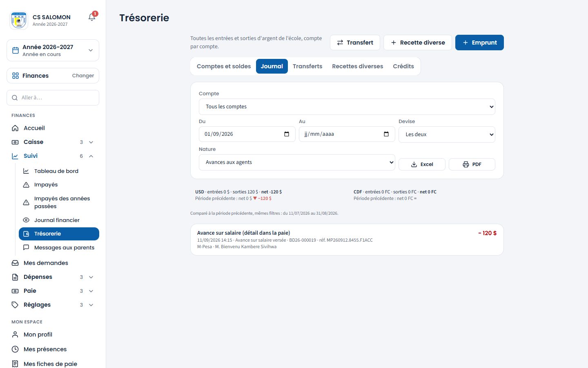
Task: Open the Avance sur salaire journal entry
Action: click(347, 240)
